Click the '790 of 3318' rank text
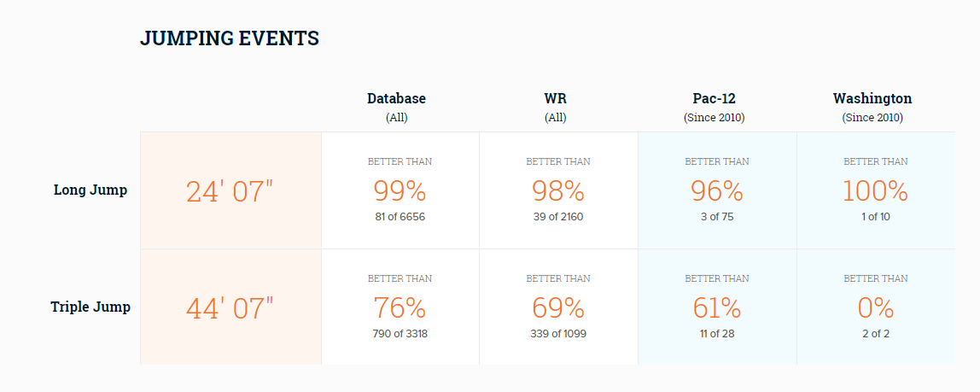 [400, 334]
